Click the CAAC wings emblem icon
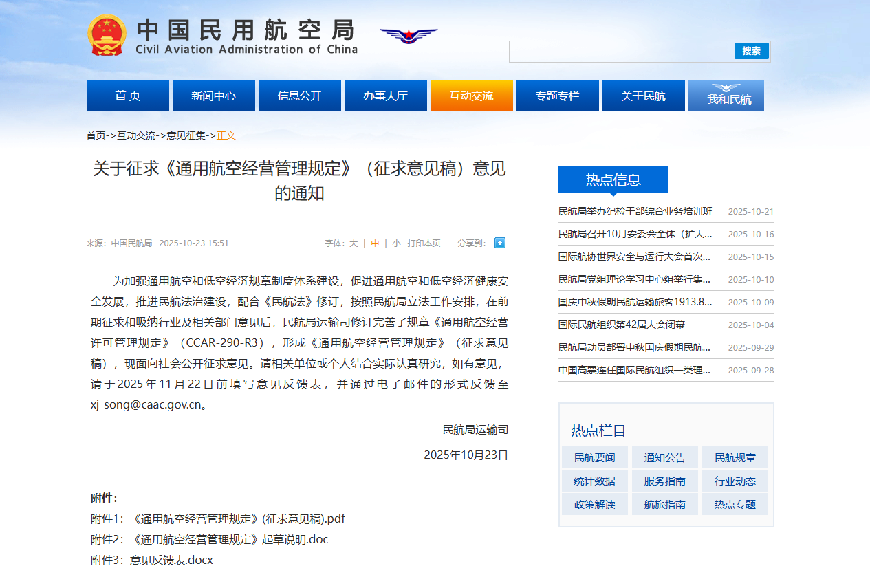The image size is (870, 588). pos(409,35)
